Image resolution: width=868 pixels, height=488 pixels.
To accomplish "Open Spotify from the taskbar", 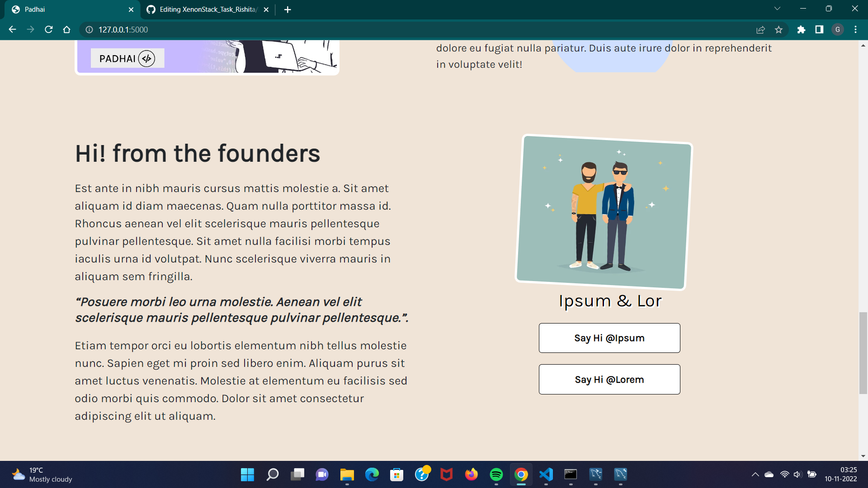I will coord(496,474).
